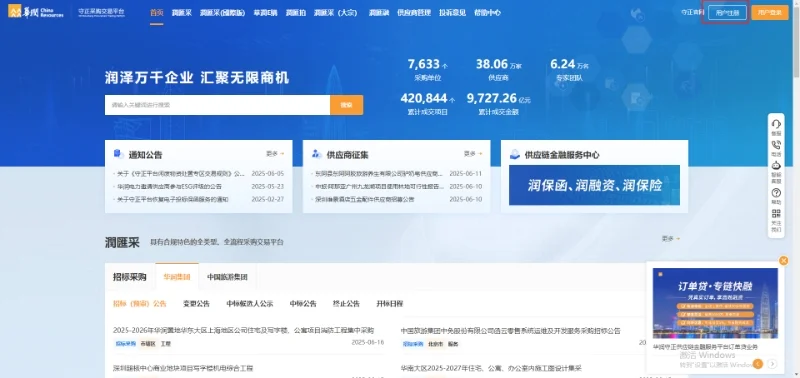Click the next arrow in ad popup

(x=772, y=364)
